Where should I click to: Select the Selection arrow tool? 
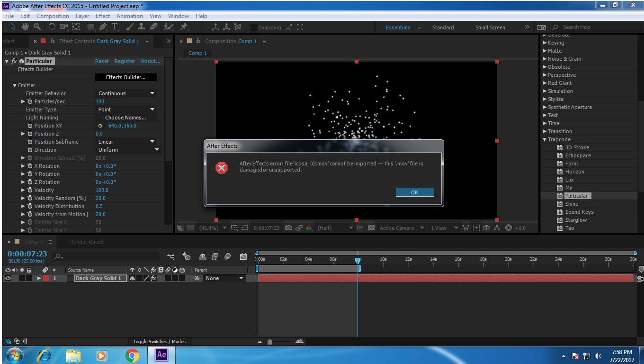[x=13, y=27]
